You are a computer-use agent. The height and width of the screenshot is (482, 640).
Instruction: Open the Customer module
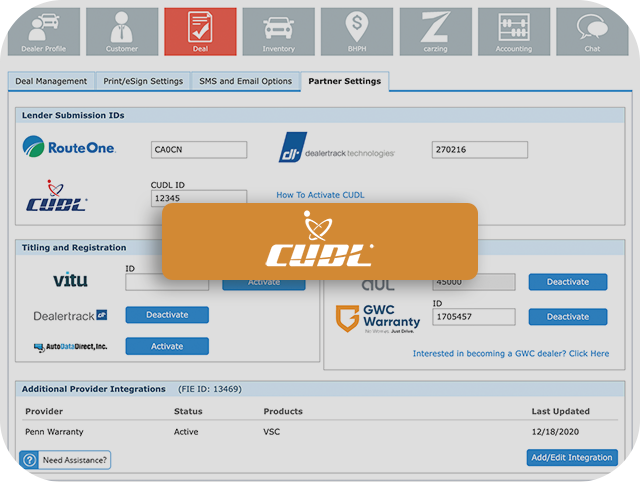pyautogui.click(x=122, y=31)
